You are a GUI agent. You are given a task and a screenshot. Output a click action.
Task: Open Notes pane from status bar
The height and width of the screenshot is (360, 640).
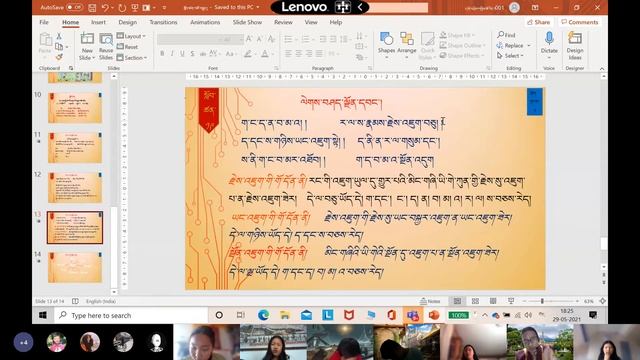tap(430, 301)
